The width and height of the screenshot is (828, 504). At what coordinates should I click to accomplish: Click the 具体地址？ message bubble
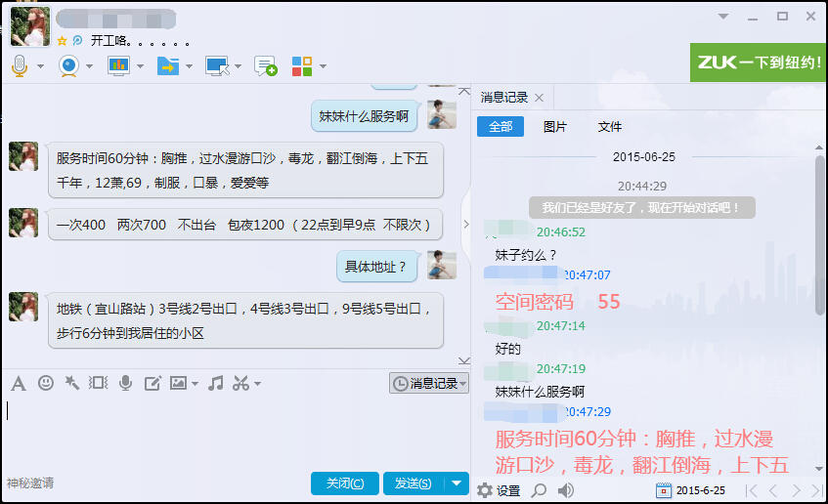[x=376, y=267]
